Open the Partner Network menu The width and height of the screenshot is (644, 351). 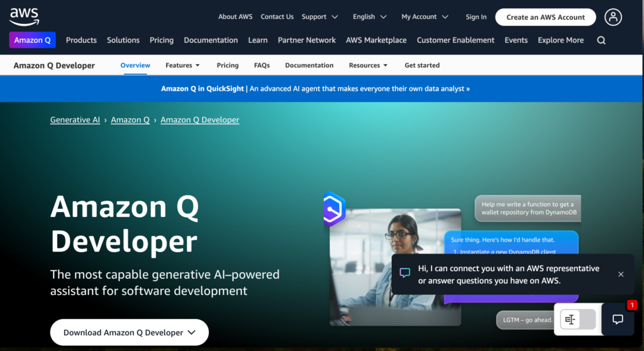coord(307,40)
